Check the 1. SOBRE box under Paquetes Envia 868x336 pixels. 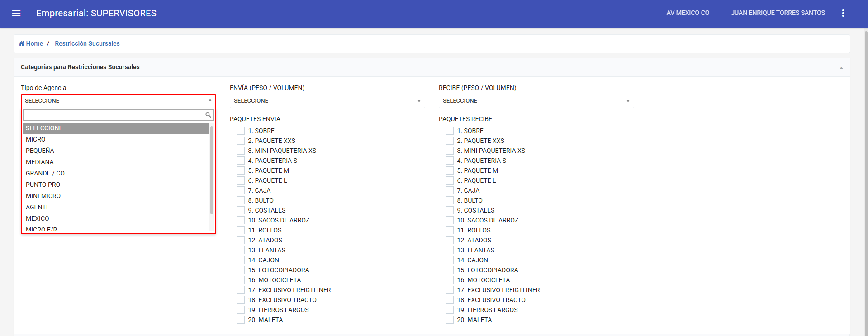[241, 131]
